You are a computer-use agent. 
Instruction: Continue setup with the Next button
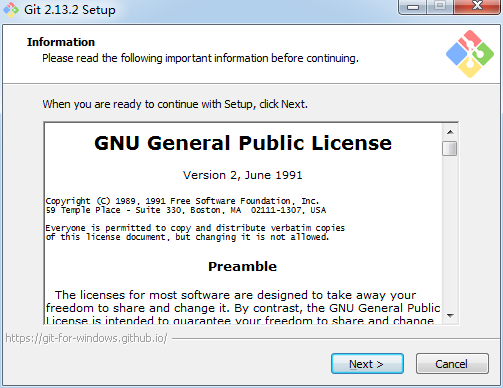click(367, 364)
